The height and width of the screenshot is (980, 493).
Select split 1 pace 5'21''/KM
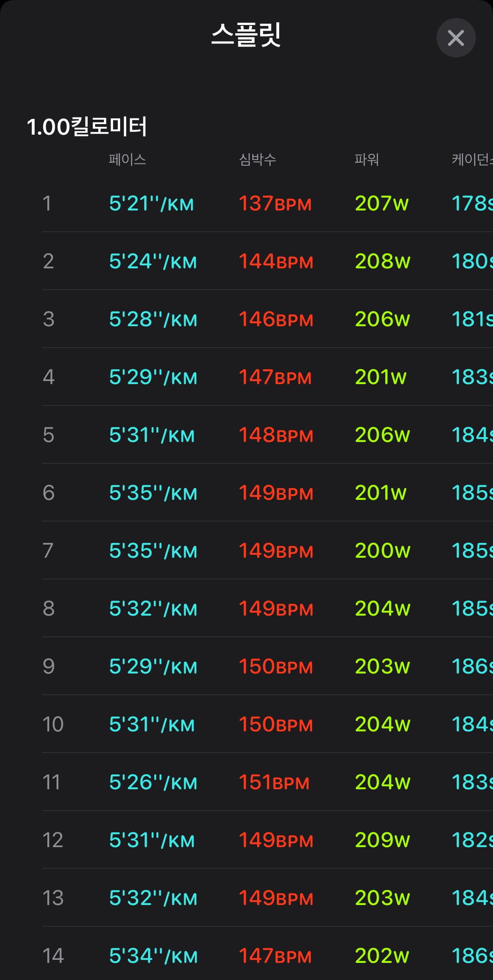click(151, 203)
